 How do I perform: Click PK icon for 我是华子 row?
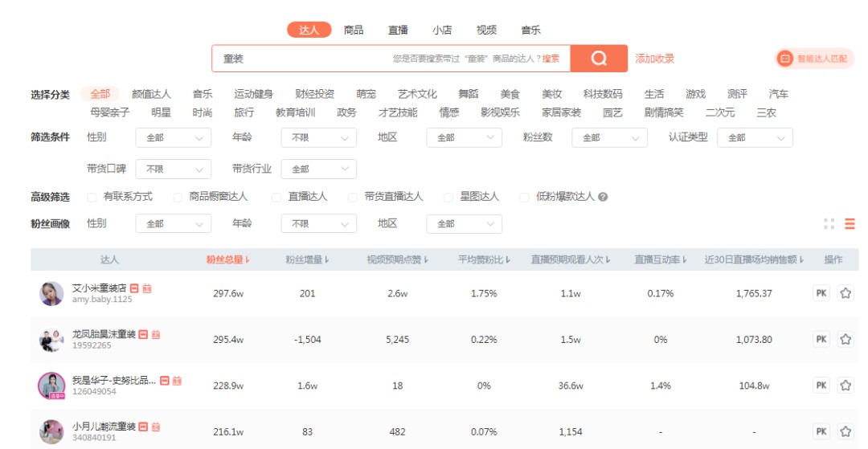click(x=821, y=386)
